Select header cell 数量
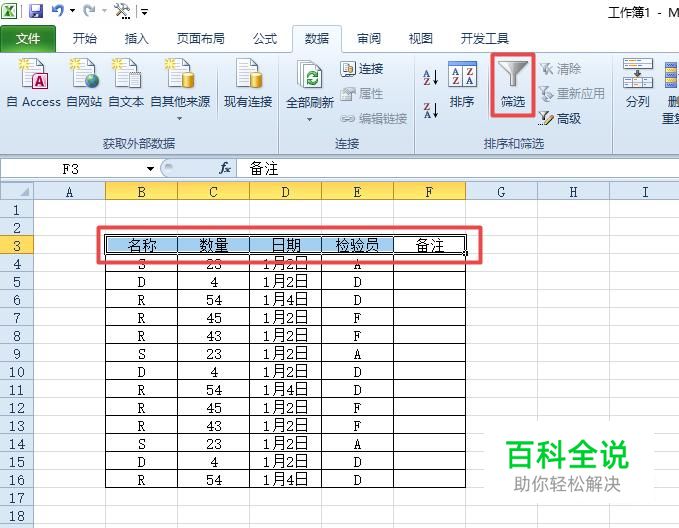Screen dimensions: 679x528 click(213, 245)
